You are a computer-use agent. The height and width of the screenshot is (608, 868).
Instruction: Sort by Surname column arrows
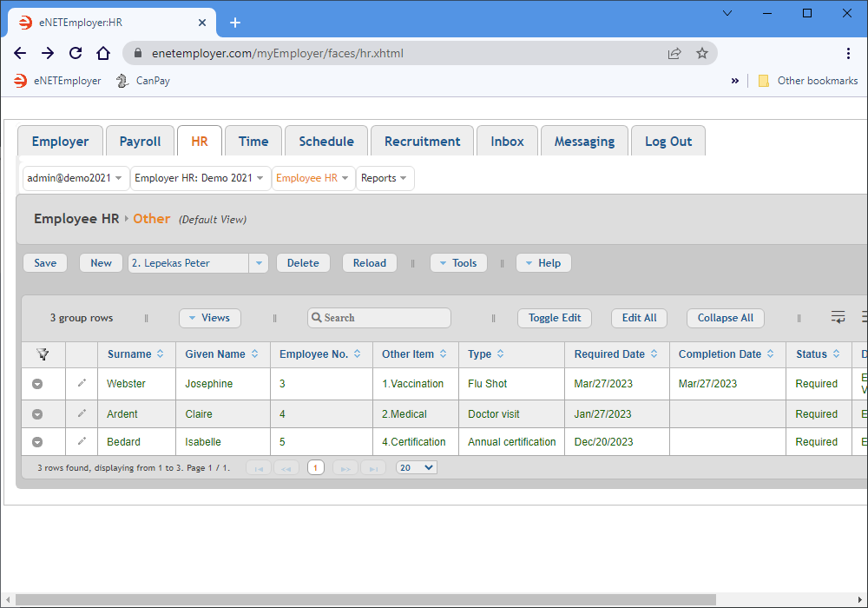coord(160,354)
